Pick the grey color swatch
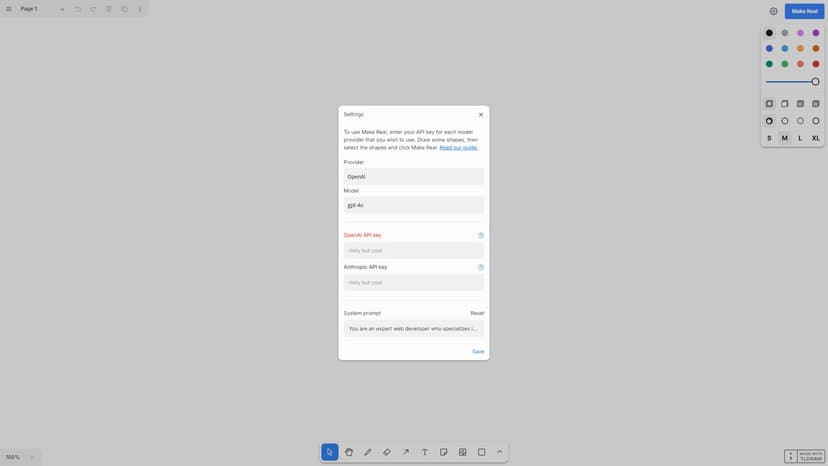The height and width of the screenshot is (466, 828). click(x=785, y=33)
